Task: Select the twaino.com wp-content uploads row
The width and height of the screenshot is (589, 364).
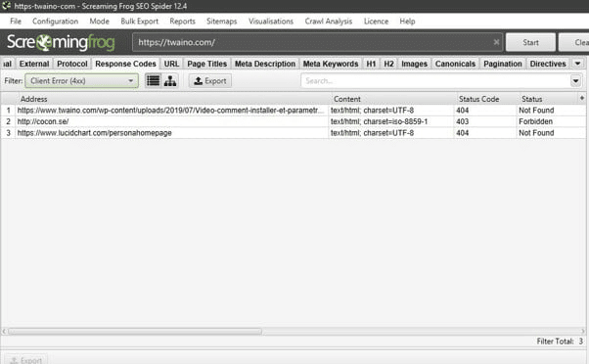Action: coord(293,110)
